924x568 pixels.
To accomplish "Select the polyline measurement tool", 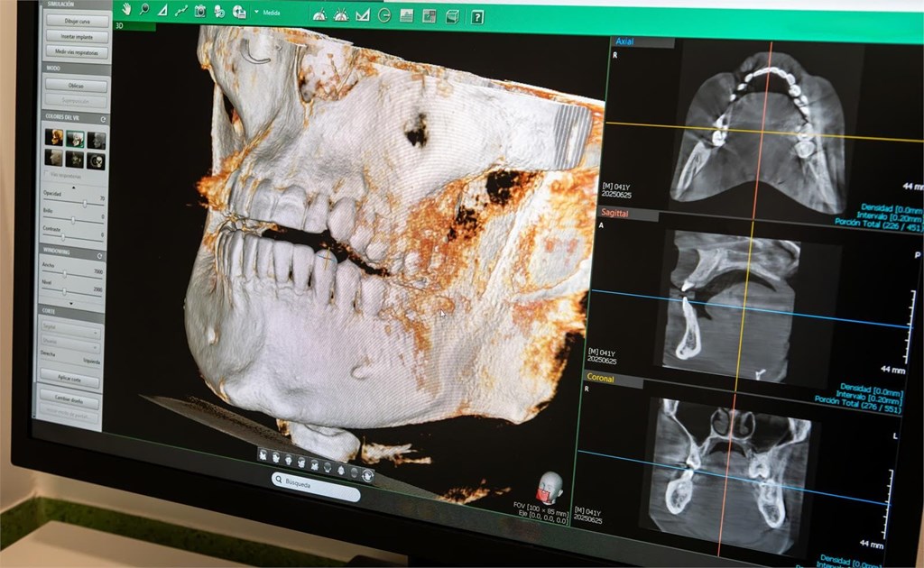I will pos(180,11).
